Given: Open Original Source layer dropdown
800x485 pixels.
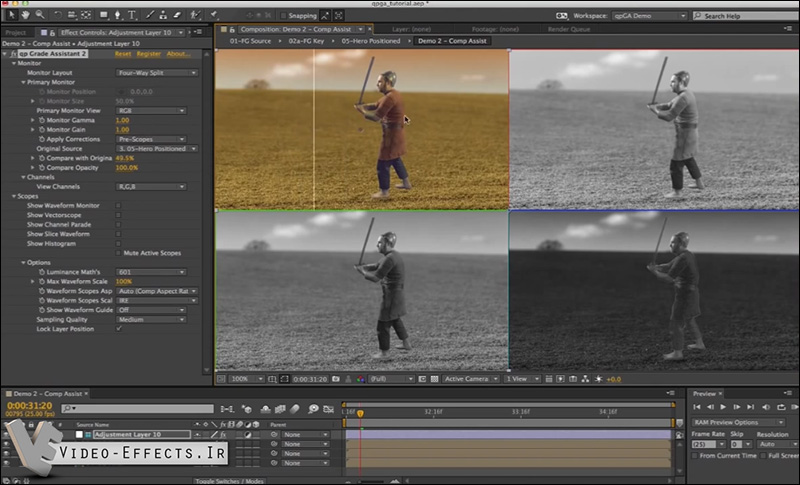Looking at the screenshot, I should click(157, 149).
